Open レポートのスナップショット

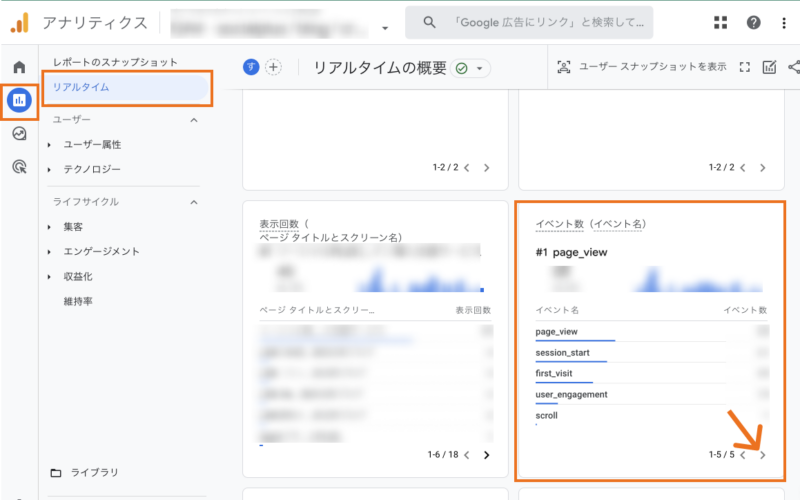point(115,62)
